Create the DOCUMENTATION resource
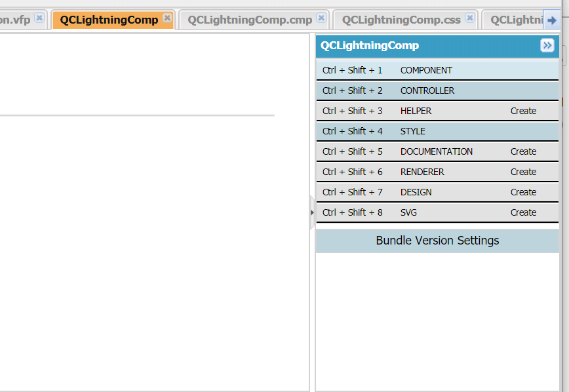This screenshot has height=392, width=569. coord(523,151)
